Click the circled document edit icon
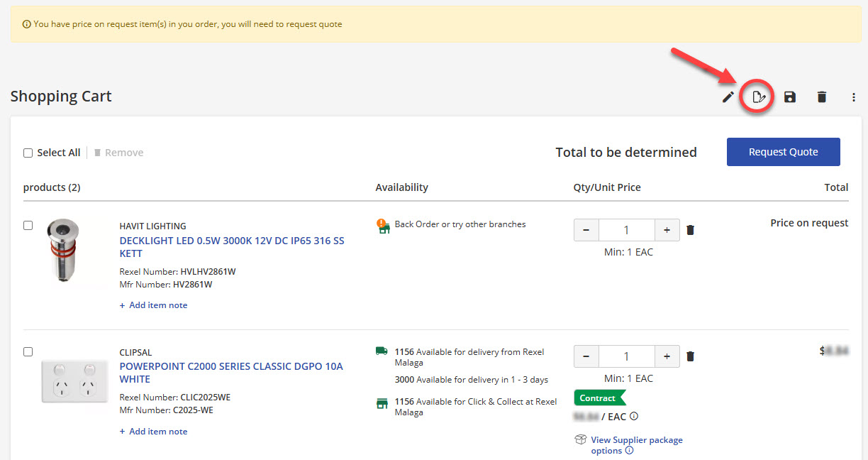Image resolution: width=868 pixels, height=460 pixels. click(x=758, y=97)
